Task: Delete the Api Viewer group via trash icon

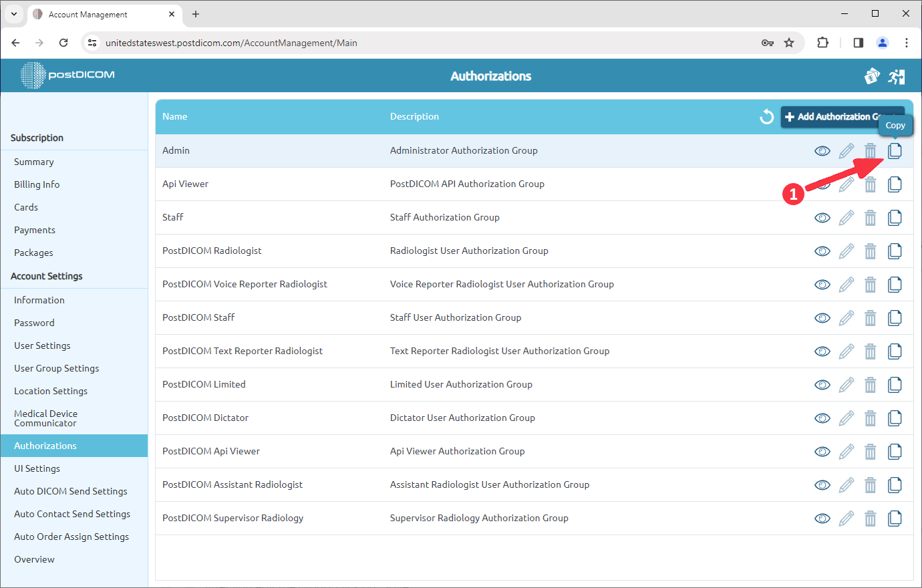Action: click(x=870, y=184)
